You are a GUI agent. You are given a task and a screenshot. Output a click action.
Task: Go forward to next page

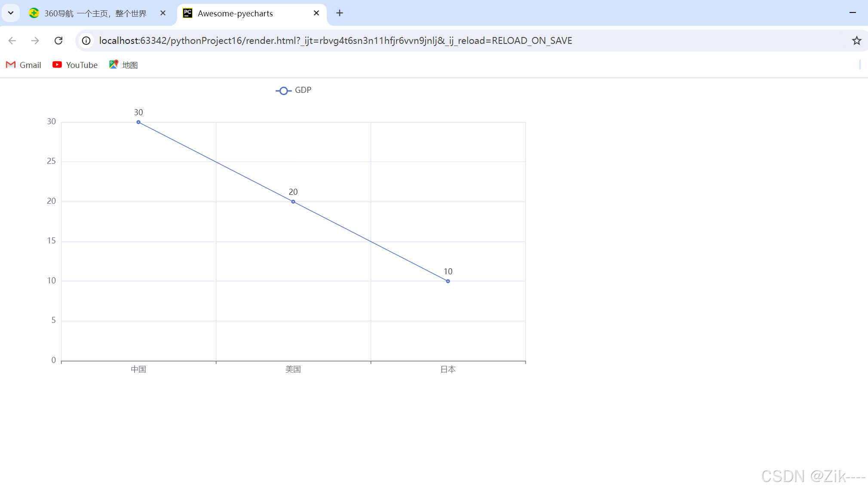click(35, 41)
